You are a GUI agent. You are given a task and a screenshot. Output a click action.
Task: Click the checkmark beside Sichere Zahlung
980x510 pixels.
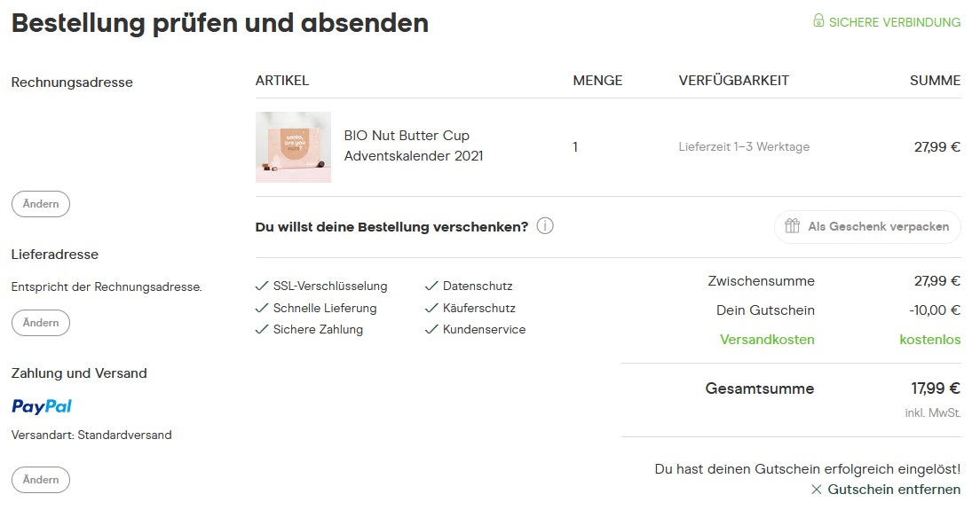pyautogui.click(x=262, y=329)
